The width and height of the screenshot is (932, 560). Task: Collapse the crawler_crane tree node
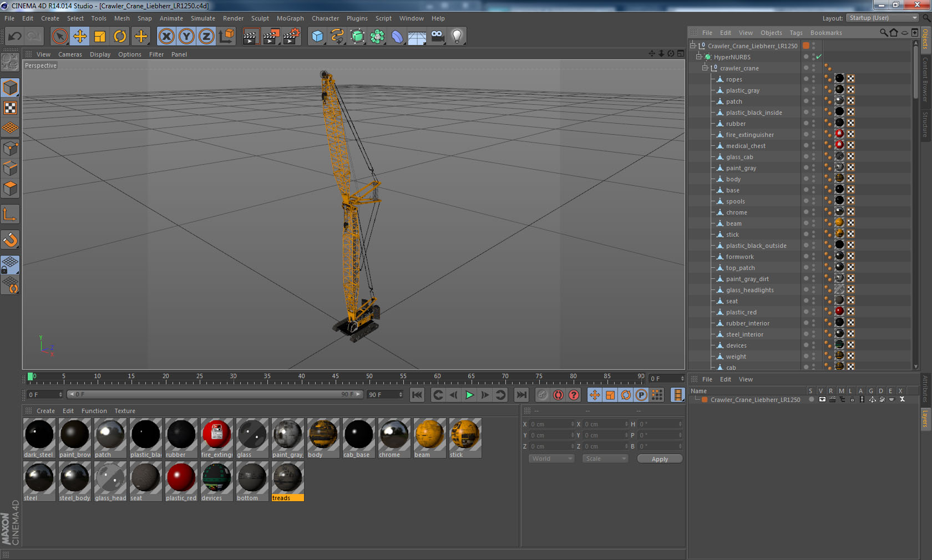[x=705, y=68]
